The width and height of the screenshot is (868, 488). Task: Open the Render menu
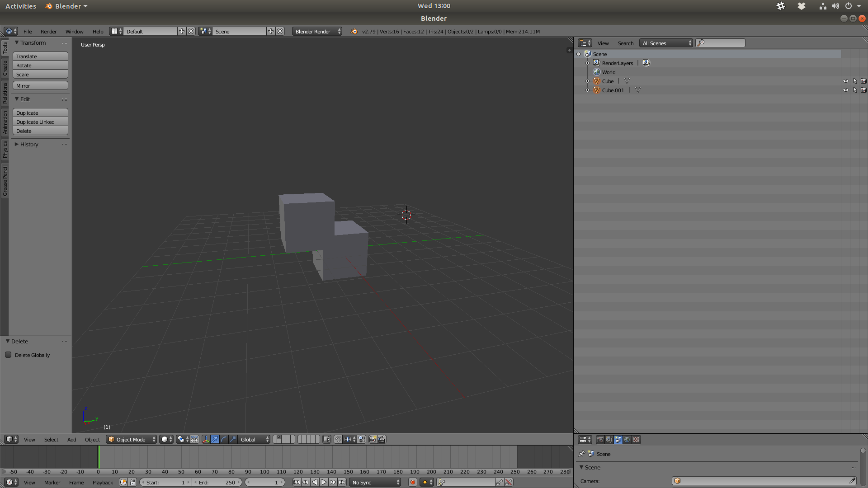coord(48,32)
